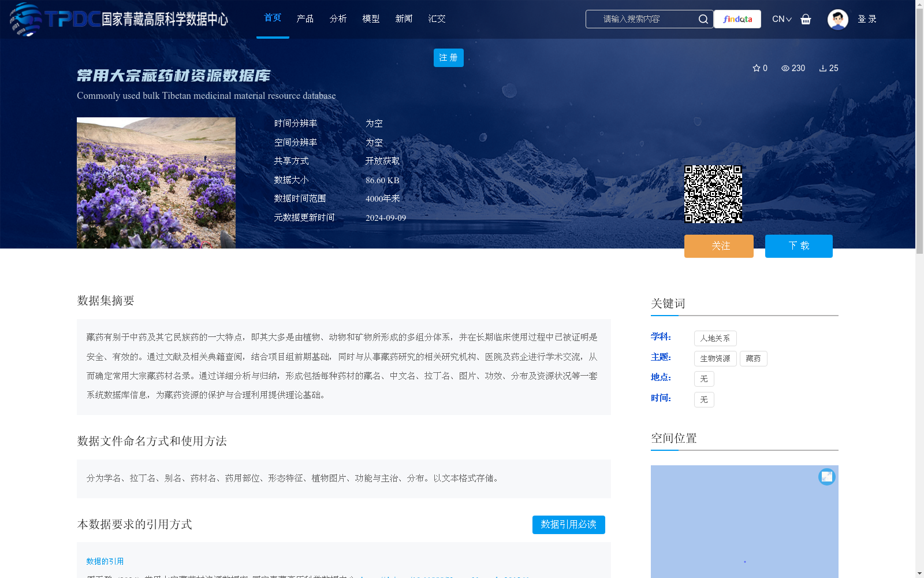Scan the QR code image on the banner

pos(714,193)
